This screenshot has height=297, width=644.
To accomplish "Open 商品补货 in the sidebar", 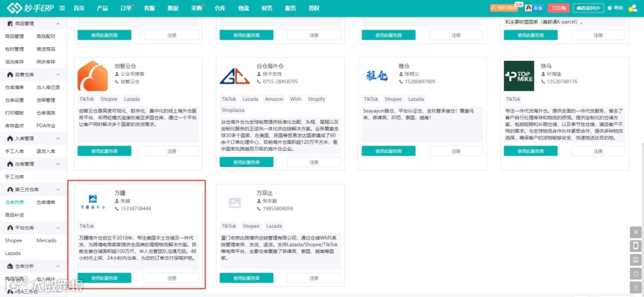I will (x=14, y=215).
